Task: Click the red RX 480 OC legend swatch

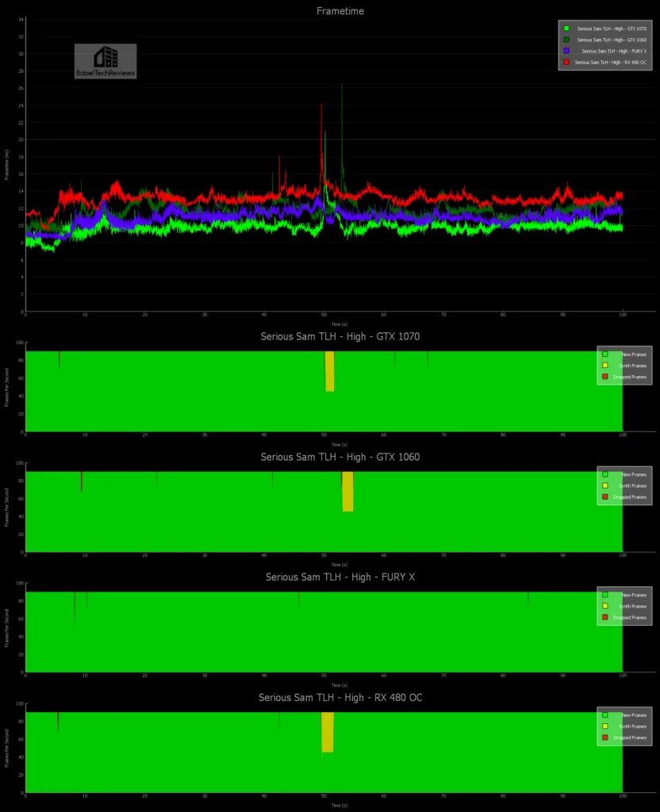Action: (566, 62)
